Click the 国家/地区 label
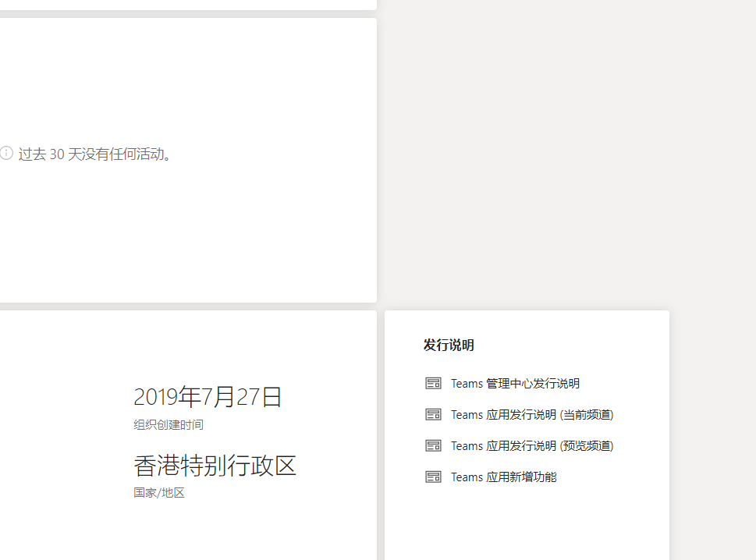The height and width of the screenshot is (560, 756). click(159, 492)
